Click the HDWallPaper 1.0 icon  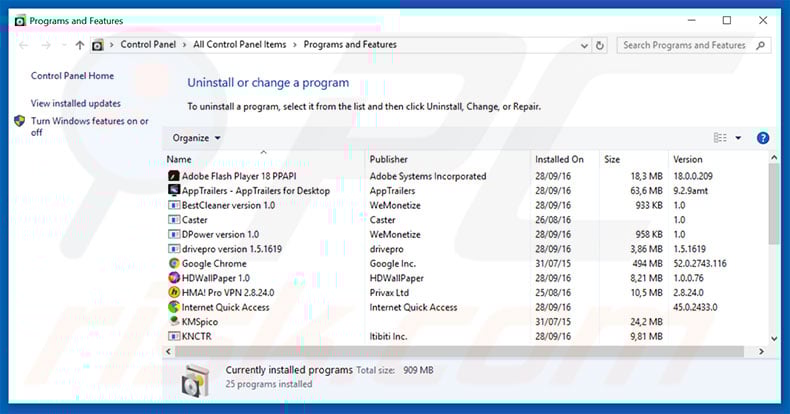pyautogui.click(x=174, y=278)
